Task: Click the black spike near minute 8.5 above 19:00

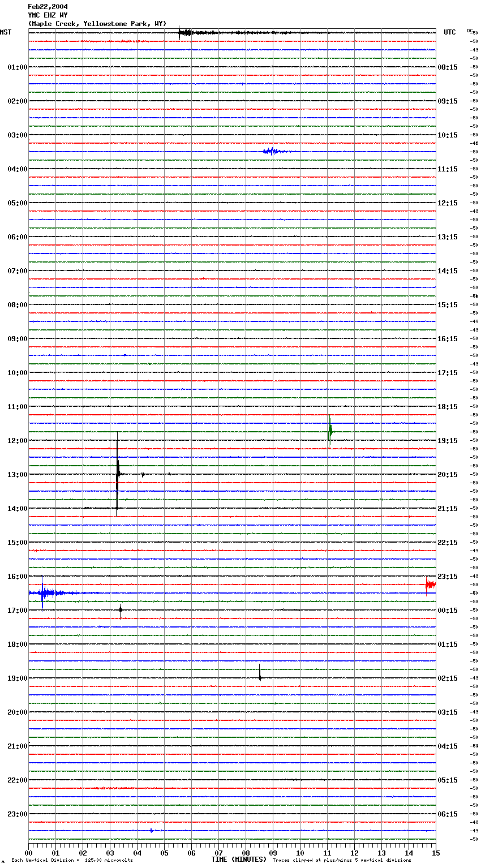Action: click(260, 672)
